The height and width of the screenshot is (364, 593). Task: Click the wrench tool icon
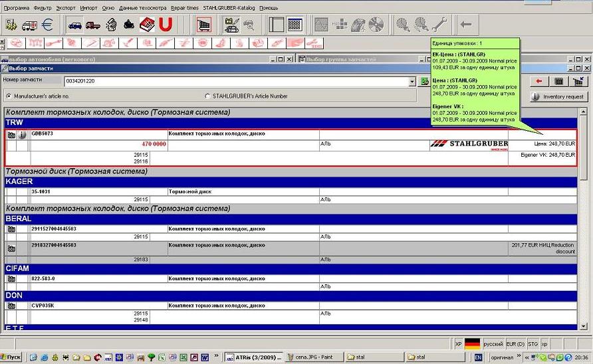(x=439, y=25)
